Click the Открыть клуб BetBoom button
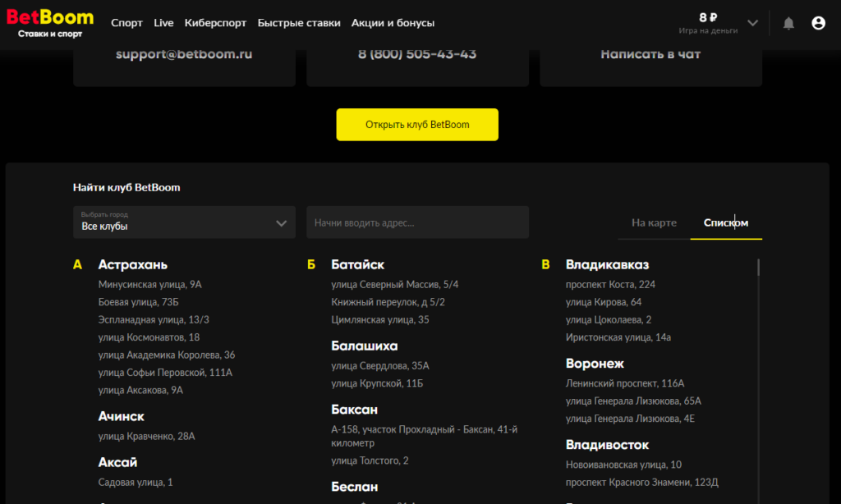 [x=417, y=125]
